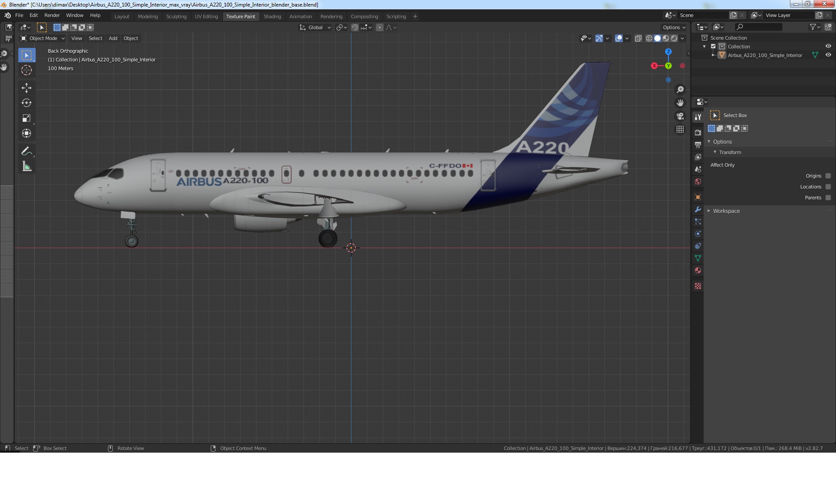The height and width of the screenshot is (504, 836).
Task: Select the Rotate tool
Action: pyautogui.click(x=27, y=103)
